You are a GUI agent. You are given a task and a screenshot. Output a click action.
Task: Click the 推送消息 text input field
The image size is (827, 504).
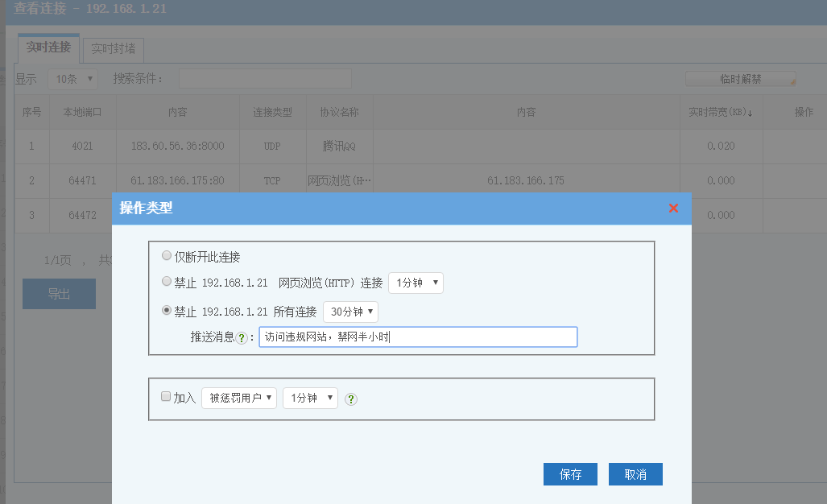point(418,337)
